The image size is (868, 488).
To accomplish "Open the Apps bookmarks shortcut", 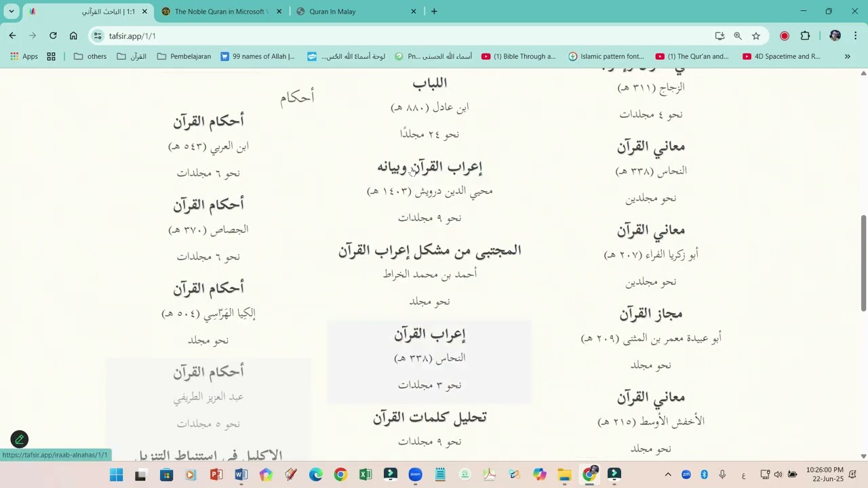I will 24,56.
